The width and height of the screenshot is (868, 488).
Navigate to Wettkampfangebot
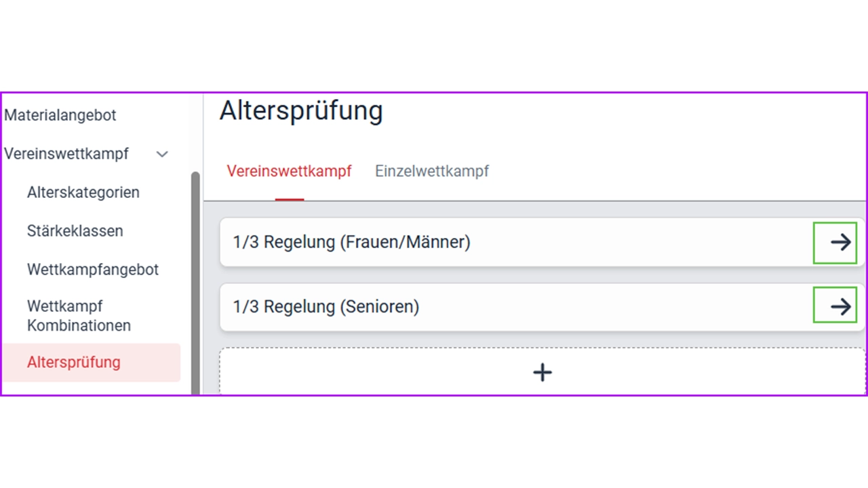click(93, 270)
